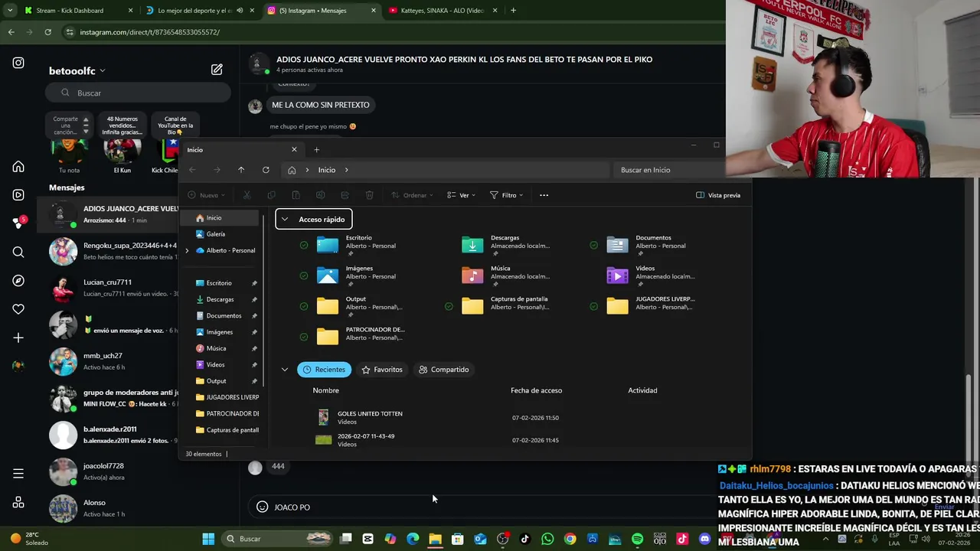The width and height of the screenshot is (980, 551).
Task: Click the Windows Start button
Action: 208,539
